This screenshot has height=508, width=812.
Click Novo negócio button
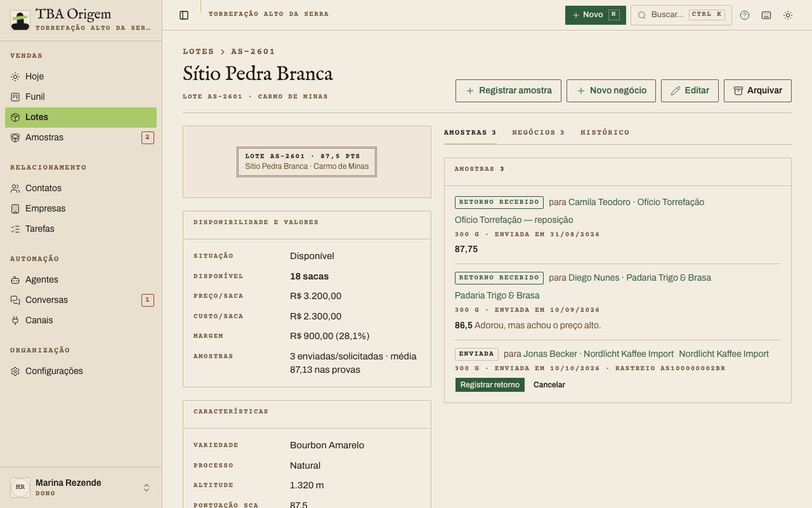pyautogui.click(x=611, y=91)
